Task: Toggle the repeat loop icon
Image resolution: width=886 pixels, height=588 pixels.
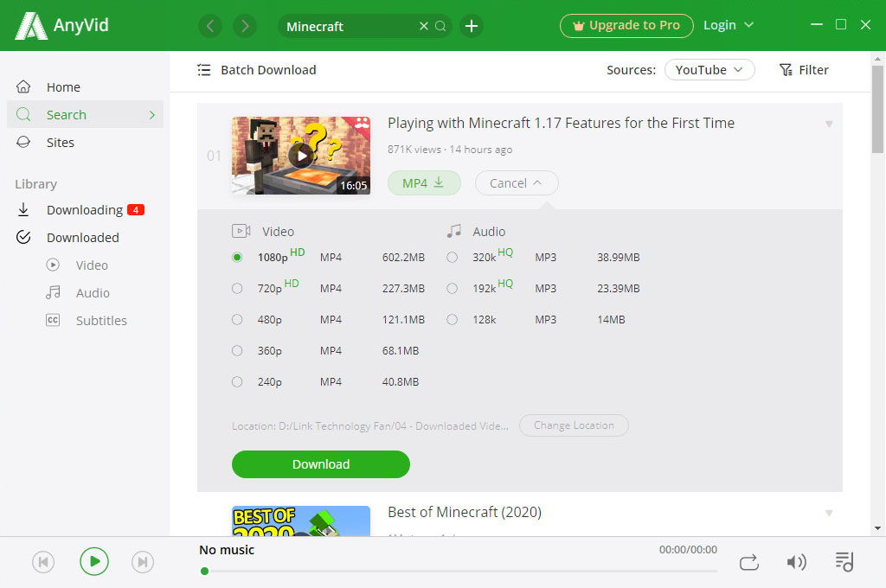Action: (749, 563)
